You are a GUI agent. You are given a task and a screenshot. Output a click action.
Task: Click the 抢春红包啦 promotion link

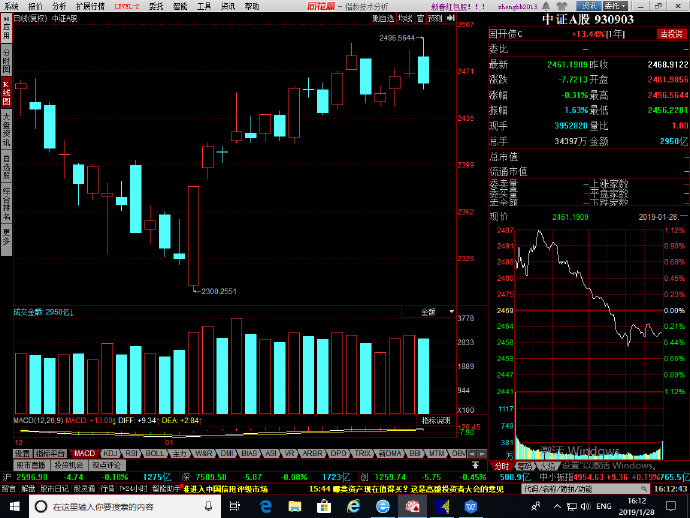[x=458, y=6]
